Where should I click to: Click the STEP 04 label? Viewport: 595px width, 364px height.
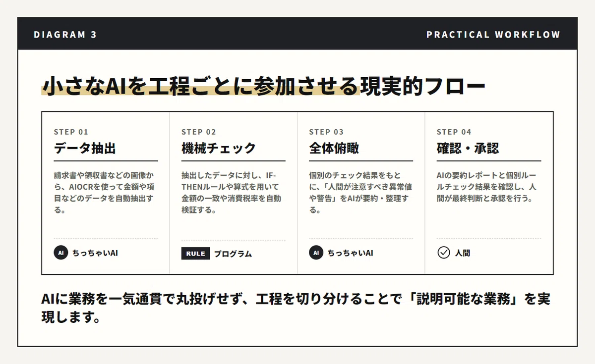tap(454, 132)
